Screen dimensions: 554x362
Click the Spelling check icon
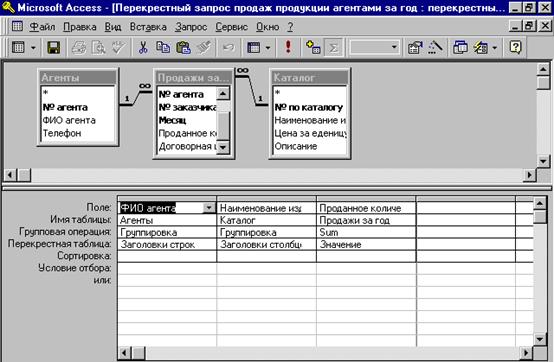point(118,47)
